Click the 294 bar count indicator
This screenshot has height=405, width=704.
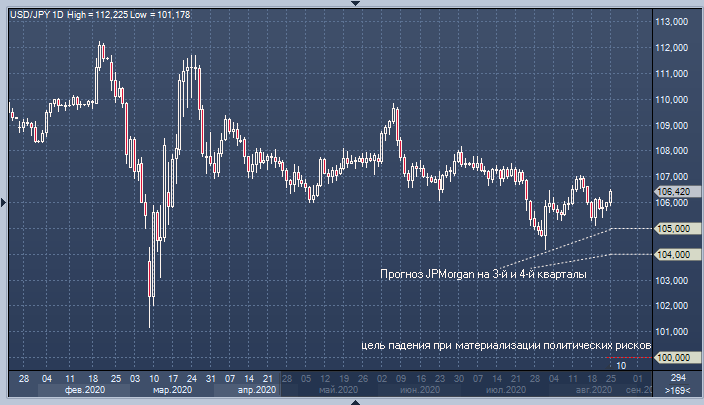click(677, 378)
